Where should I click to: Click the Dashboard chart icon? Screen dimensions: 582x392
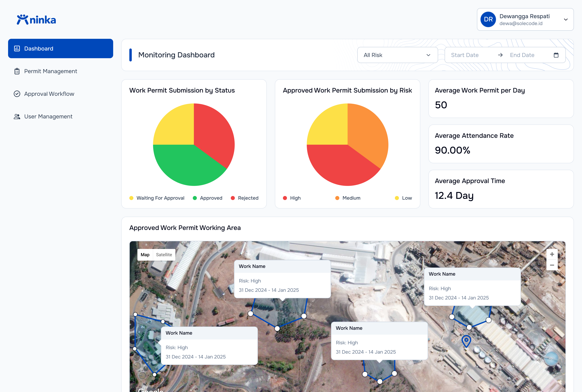click(x=17, y=48)
